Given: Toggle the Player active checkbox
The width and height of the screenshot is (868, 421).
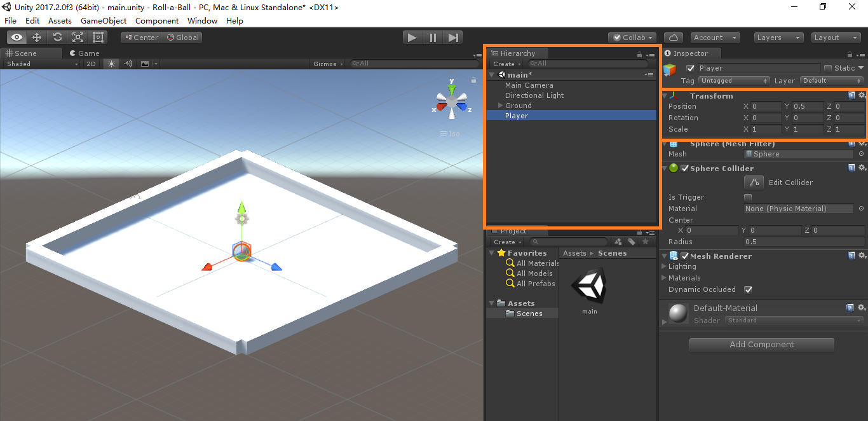Looking at the screenshot, I should [691, 68].
